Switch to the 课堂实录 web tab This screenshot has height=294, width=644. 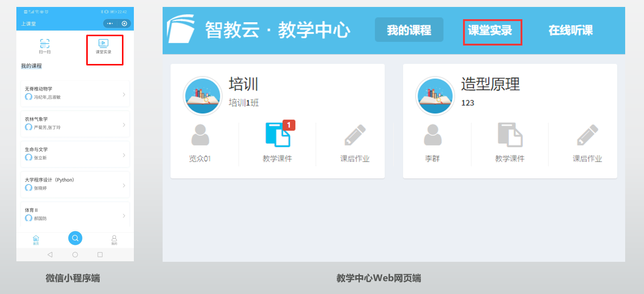click(x=490, y=31)
